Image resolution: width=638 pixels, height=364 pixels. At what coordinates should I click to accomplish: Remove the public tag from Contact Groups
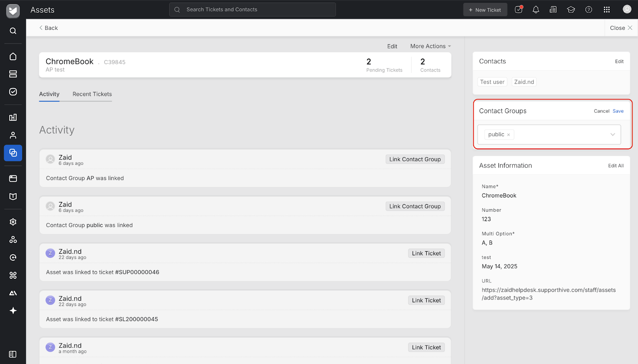tap(508, 135)
